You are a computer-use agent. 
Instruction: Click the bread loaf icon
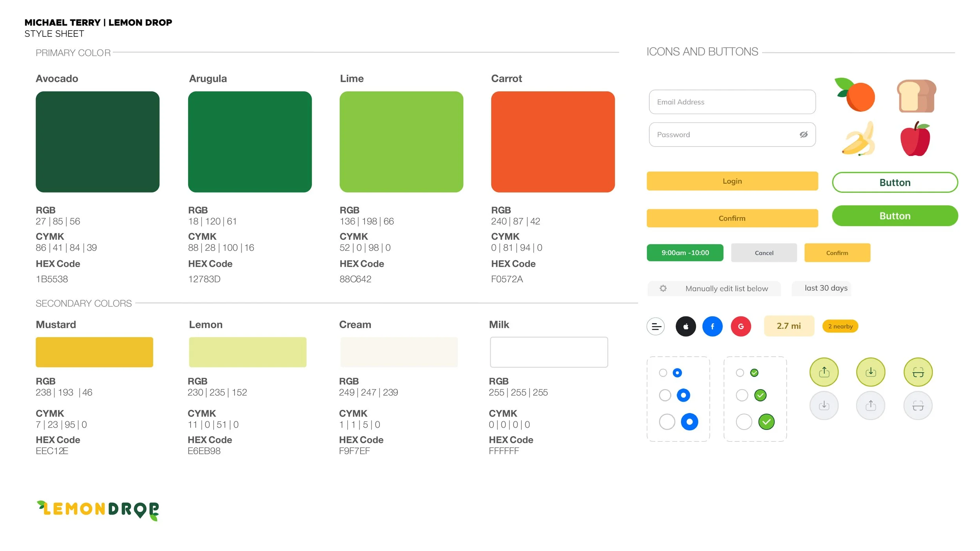pyautogui.click(x=916, y=96)
